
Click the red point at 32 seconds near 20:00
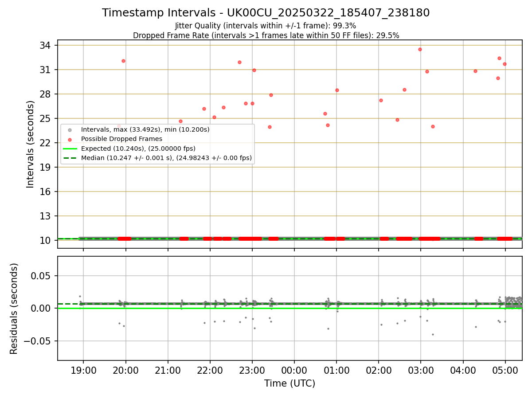[x=123, y=61]
